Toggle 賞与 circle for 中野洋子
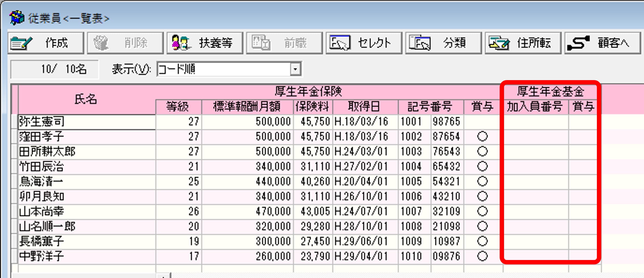This screenshot has height=278, width=644. point(482,256)
